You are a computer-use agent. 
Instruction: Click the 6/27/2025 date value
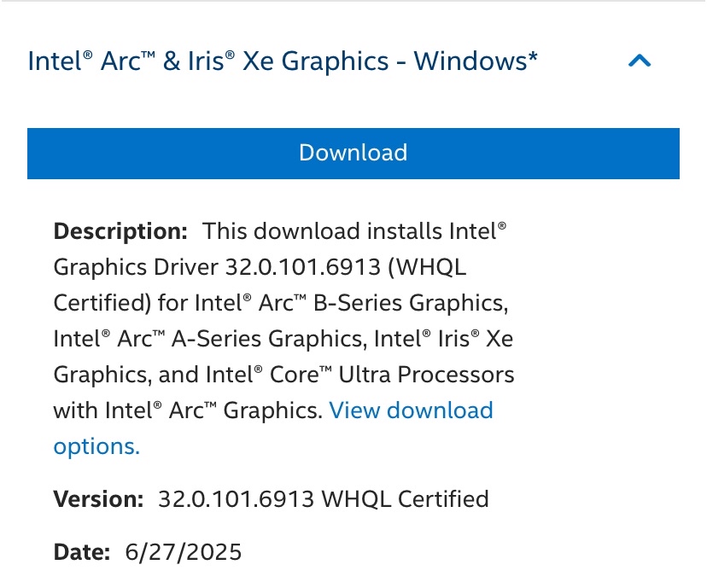click(182, 552)
